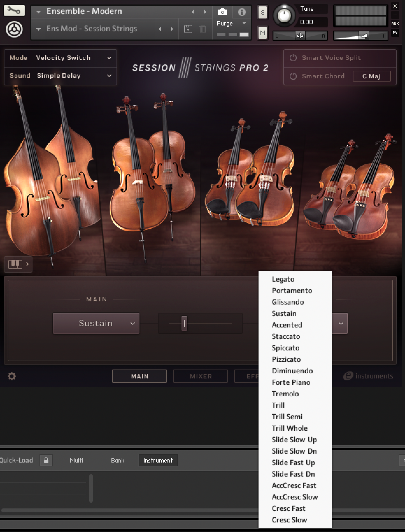Click the quick-load vertical scrollbar
The width and height of the screenshot is (405, 532).
pyautogui.click(x=91, y=488)
